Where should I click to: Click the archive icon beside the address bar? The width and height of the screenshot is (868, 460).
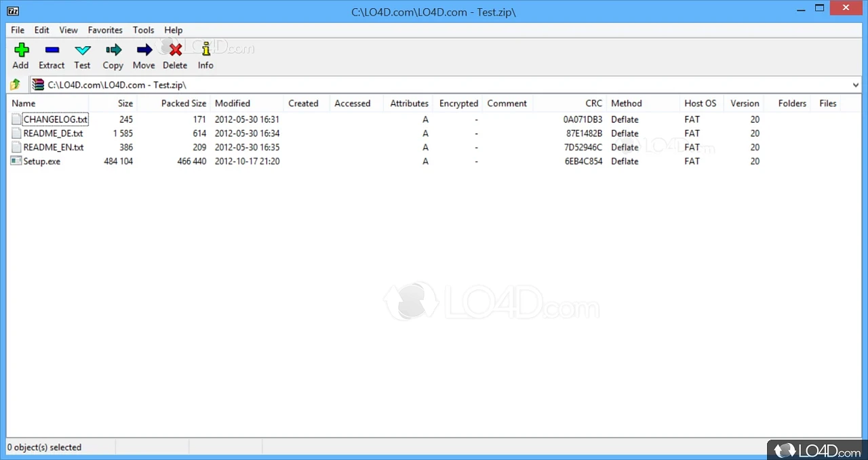point(37,84)
